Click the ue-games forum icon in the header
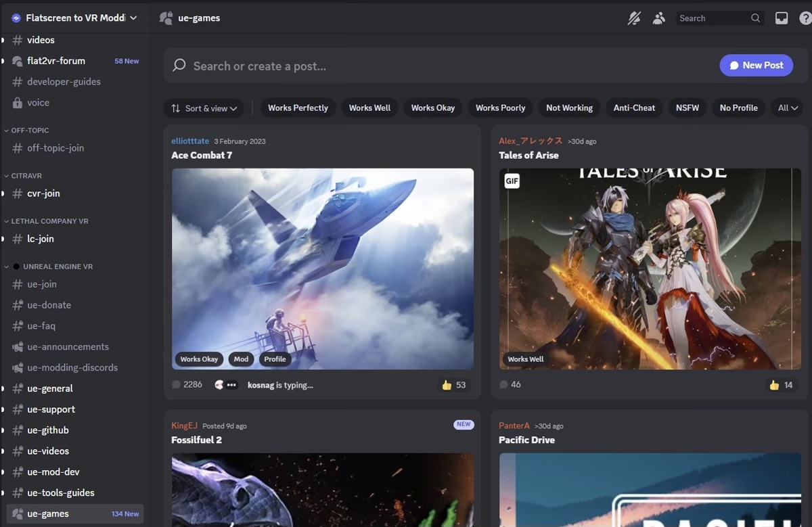 tap(166, 18)
